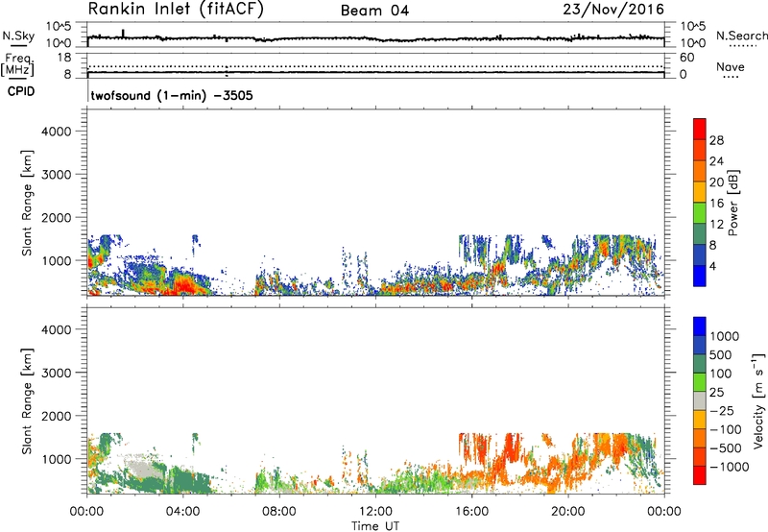Select the "08:00" time tick label
Screen dimensions: 768x532
[279, 512]
